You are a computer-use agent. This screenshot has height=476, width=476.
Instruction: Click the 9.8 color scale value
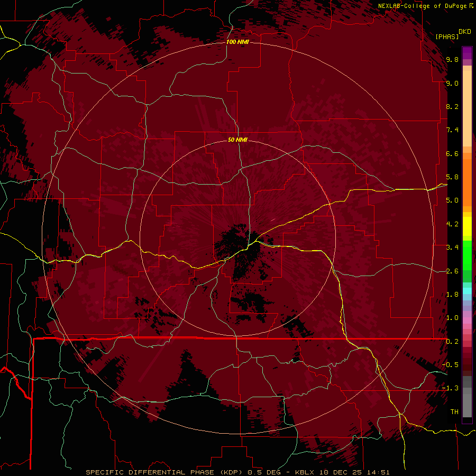click(x=452, y=59)
